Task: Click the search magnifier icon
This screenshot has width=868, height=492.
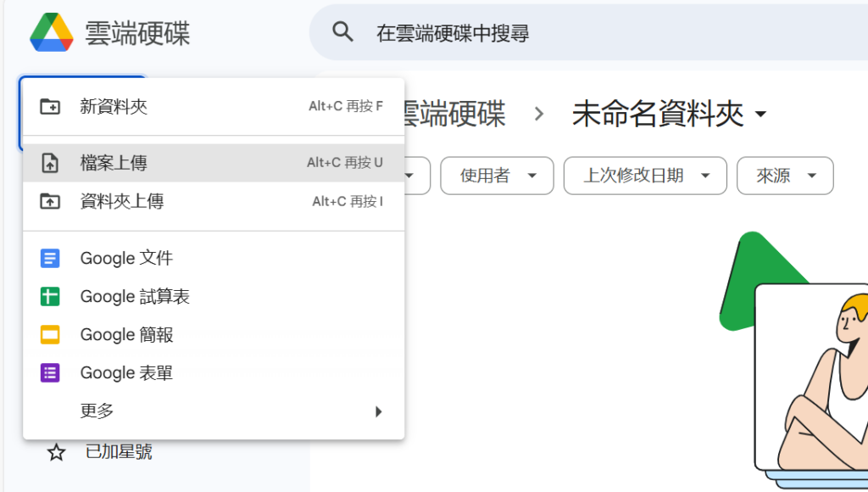Action: pos(342,32)
